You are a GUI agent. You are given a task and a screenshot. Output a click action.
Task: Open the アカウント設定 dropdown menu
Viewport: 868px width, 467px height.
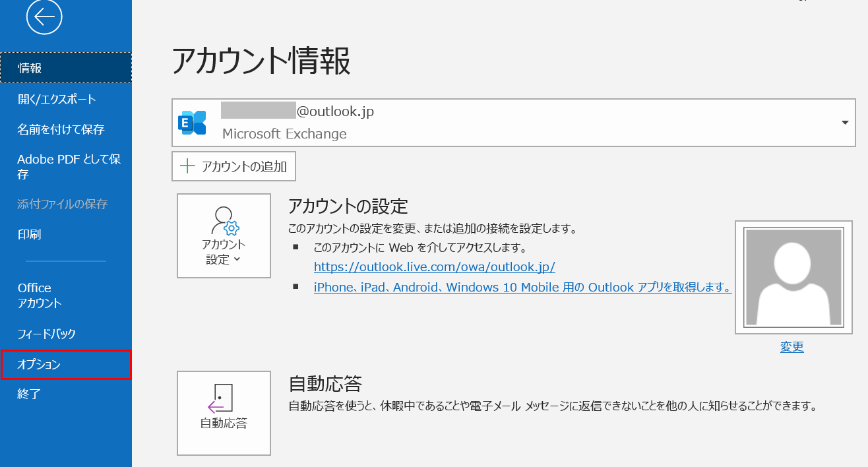224,235
